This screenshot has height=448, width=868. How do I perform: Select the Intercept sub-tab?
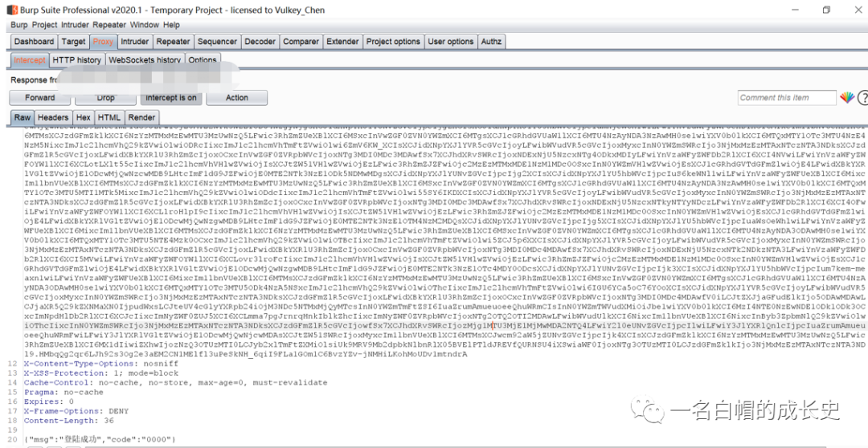30,59
